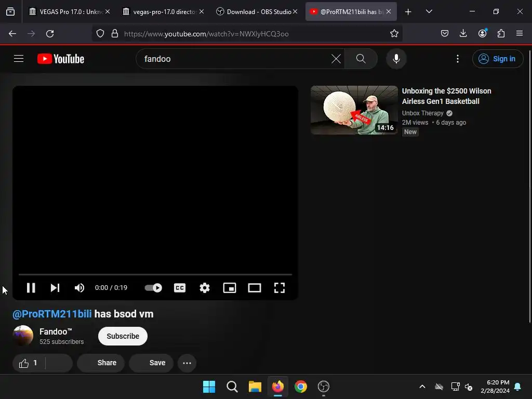Show hidden system tray icons
The width and height of the screenshot is (532, 399).
click(x=422, y=387)
